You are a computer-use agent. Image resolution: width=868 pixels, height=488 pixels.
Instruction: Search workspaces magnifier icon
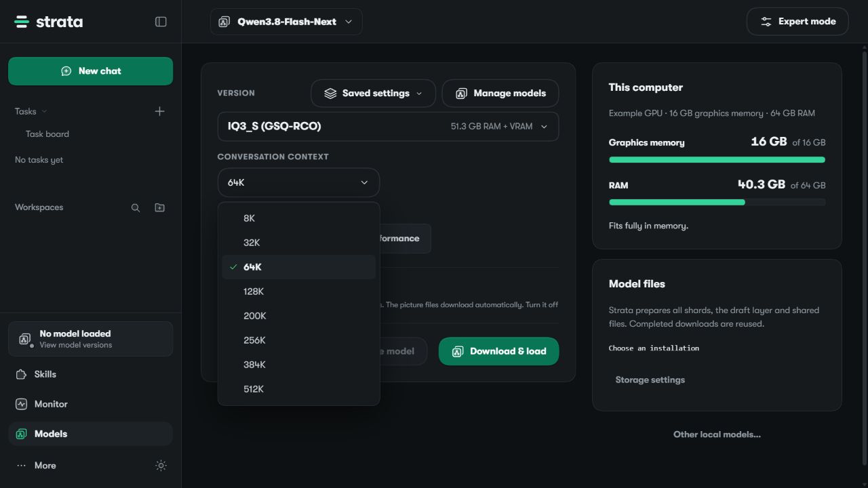click(x=136, y=207)
